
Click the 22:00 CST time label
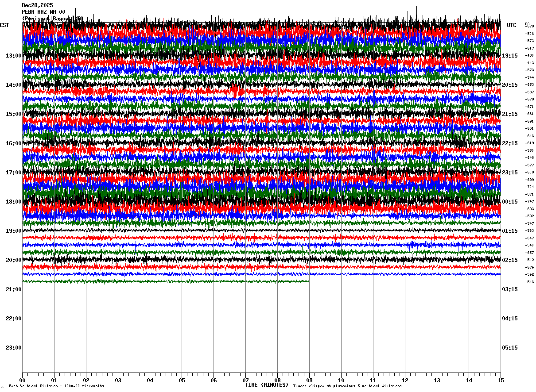coord(14,319)
